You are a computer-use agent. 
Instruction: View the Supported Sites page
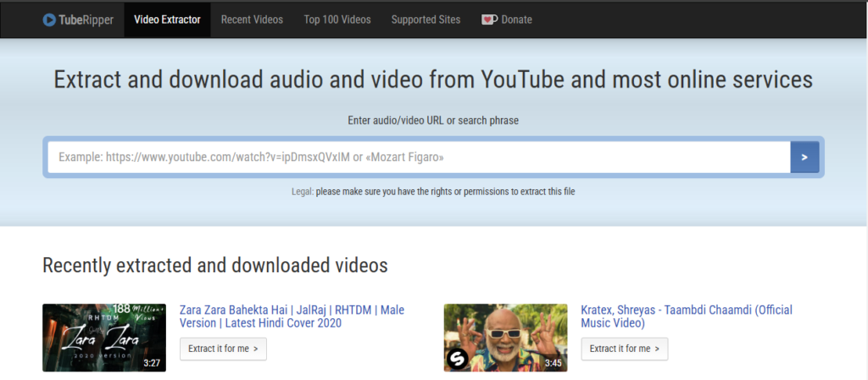426,20
